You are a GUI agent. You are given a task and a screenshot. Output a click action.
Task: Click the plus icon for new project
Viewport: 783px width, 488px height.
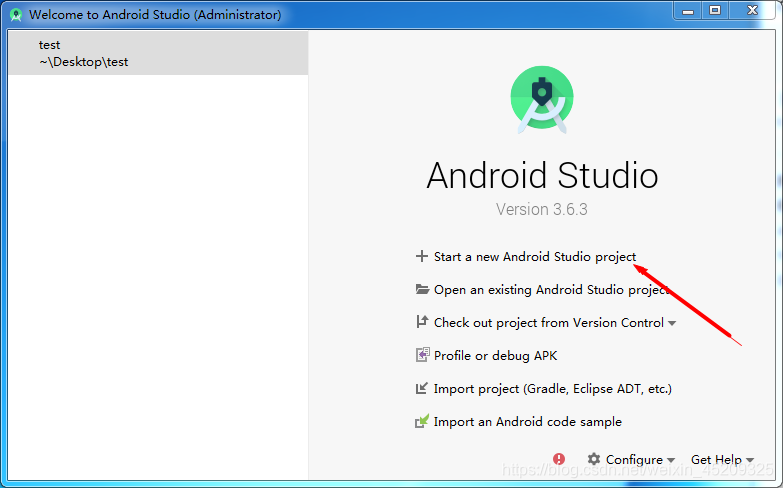422,256
